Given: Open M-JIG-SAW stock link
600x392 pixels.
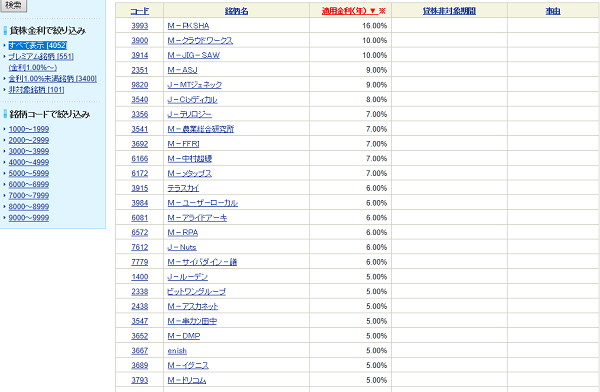Looking at the screenshot, I should pyautogui.click(x=194, y=55).
